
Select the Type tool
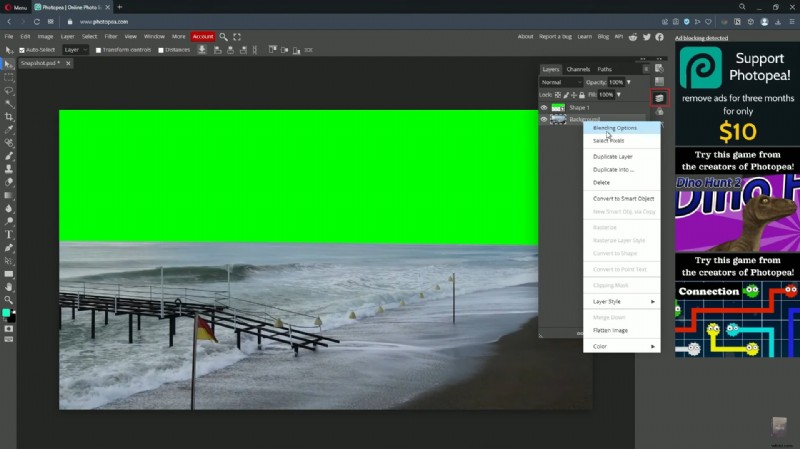(9, 234)
